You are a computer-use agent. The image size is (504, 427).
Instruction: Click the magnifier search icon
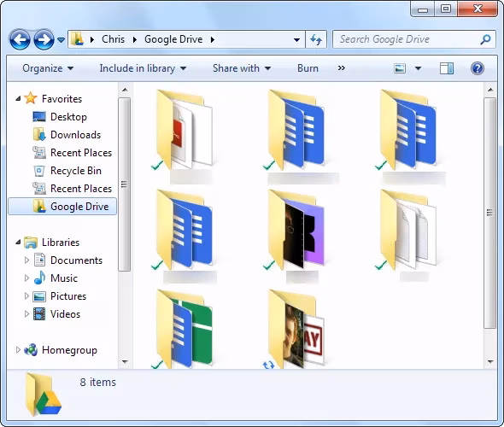[485, 39]
